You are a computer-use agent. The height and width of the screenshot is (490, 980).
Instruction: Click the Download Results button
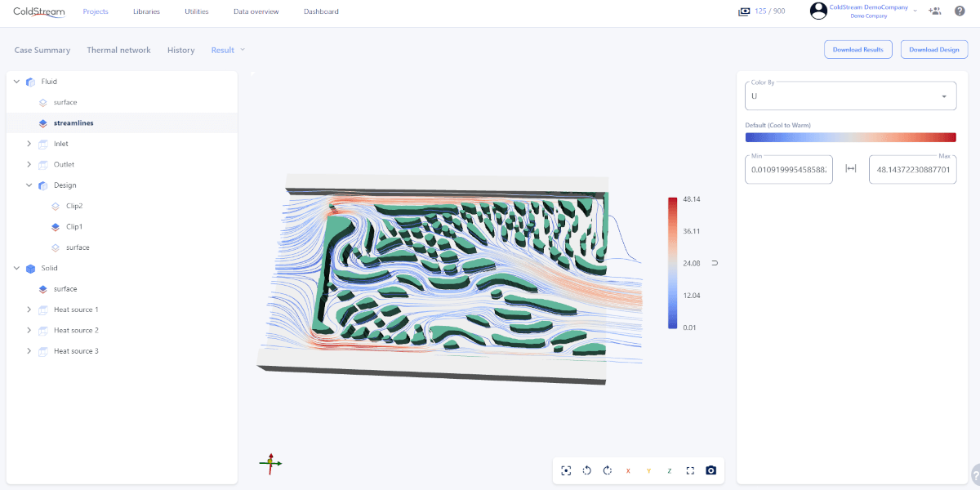(857, 49)
